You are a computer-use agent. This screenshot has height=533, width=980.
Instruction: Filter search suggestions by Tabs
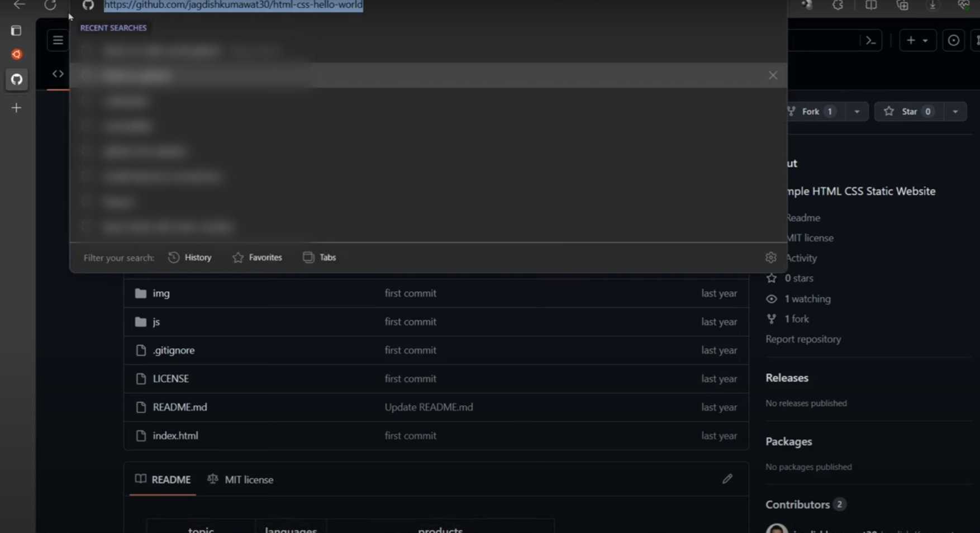point(320,258)
